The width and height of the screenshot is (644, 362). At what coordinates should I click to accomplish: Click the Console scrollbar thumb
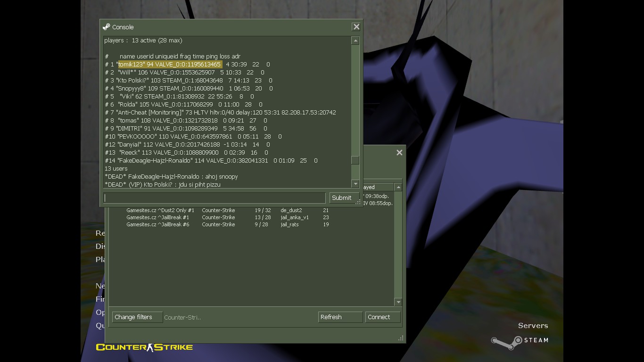point(355,160)
